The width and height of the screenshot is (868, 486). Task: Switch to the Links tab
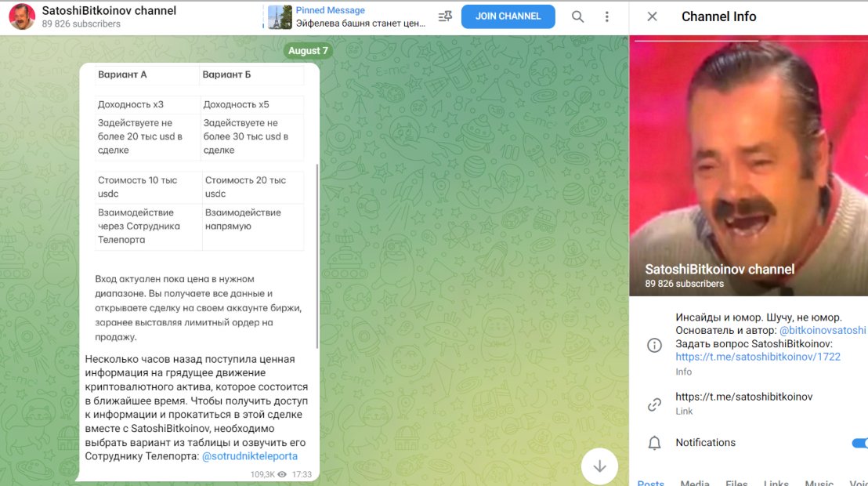pos(776,483)
